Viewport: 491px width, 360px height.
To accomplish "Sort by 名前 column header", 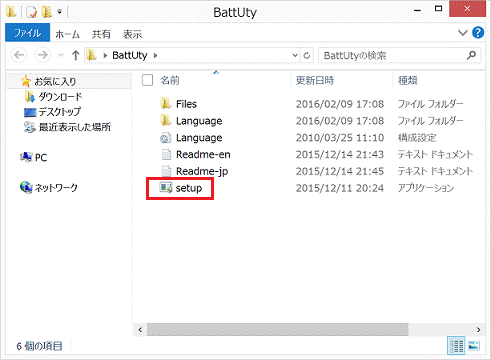I will point(170,80).
